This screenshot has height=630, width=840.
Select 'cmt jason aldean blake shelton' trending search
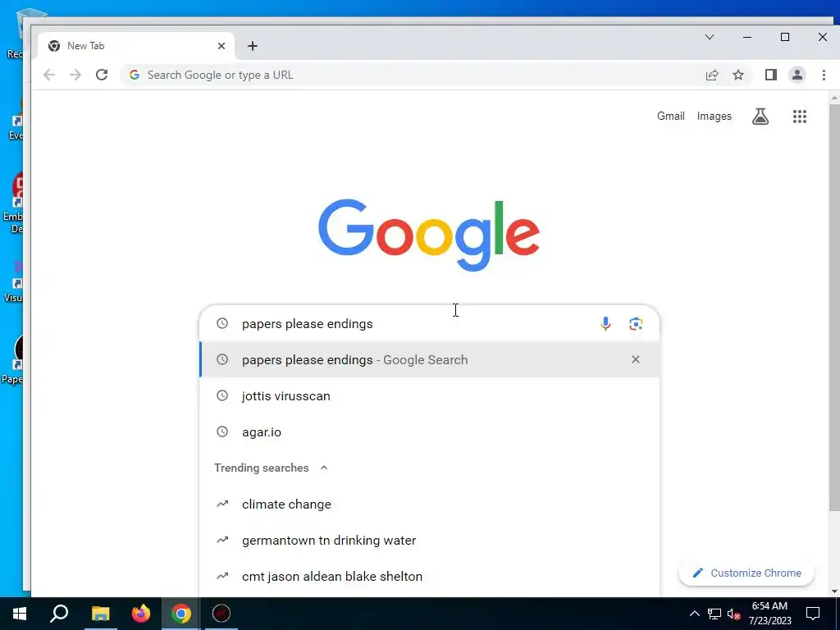click(x=430, y=577)
